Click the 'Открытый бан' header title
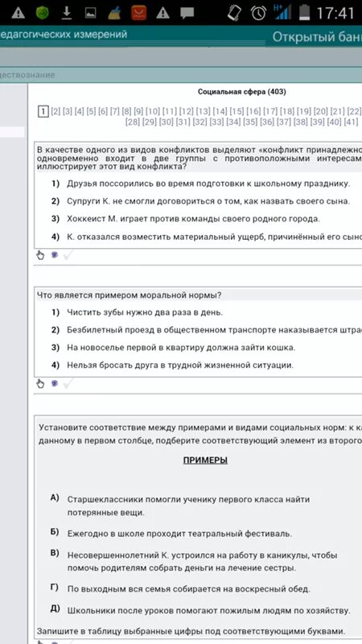Screen dimensions: 362x644 point(317,37)
